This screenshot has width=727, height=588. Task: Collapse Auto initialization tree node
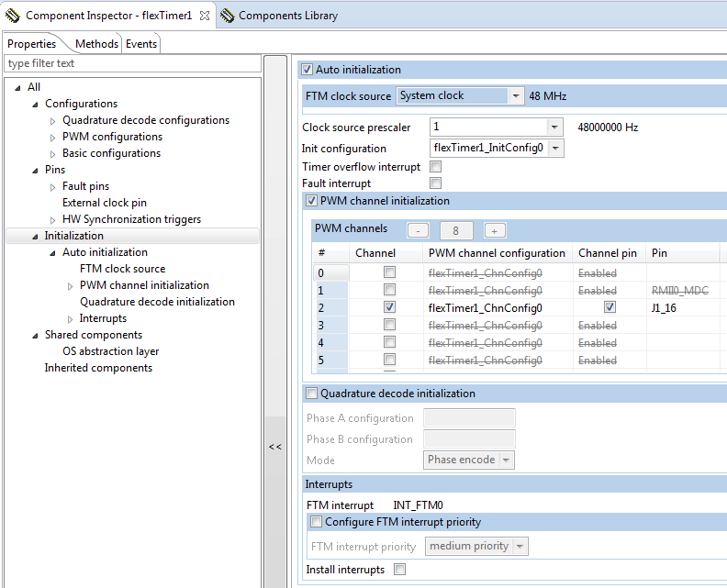tap(53, 253)
